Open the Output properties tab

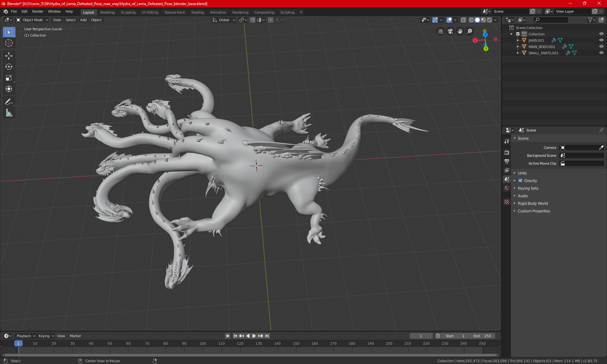[x=507, y=161]
